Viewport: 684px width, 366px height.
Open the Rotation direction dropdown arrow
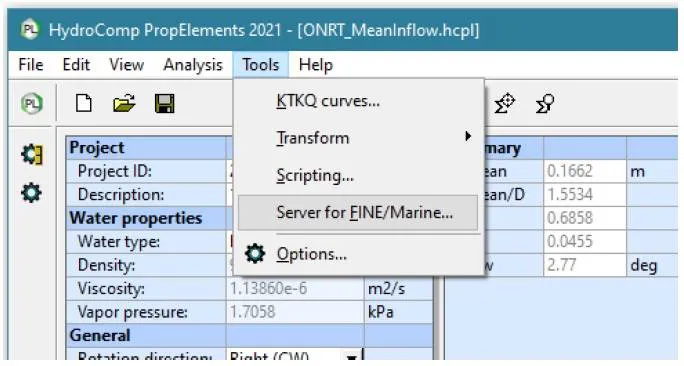tap(352, 357)
